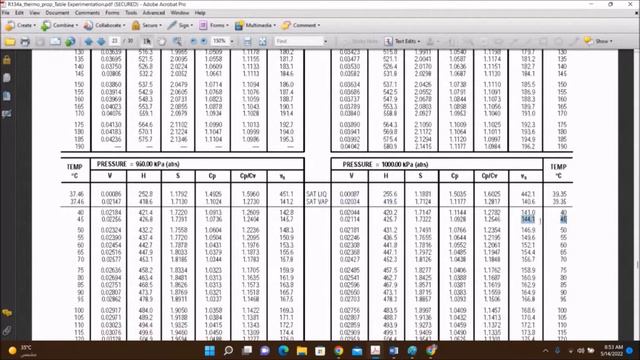Viewport: 640px width, 360px height.
Task: Open Task View on the taskbar
Action: 247,351
